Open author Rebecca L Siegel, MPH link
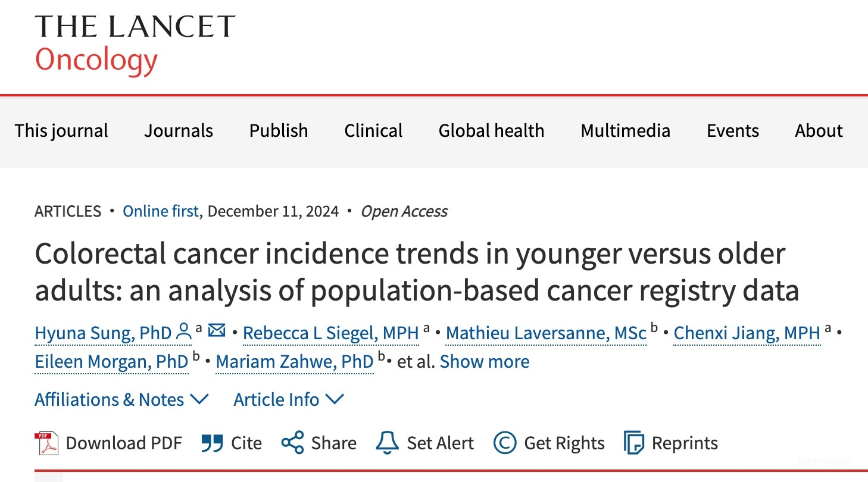Screen dimensions: 868x482 331,333
